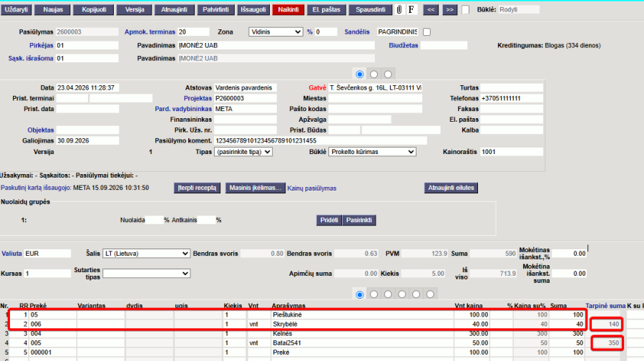Click Atnaujinti toolbar button
The width and height of the screenshot is (644, 361).
[x=174, y=9]
